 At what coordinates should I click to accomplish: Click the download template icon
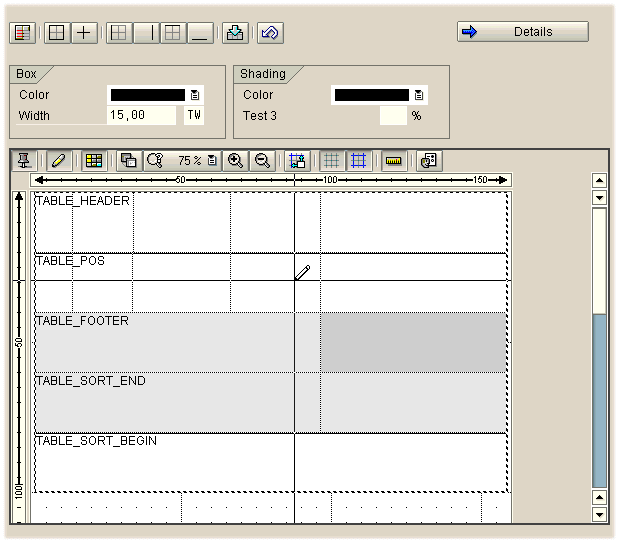tap(234, 32)
